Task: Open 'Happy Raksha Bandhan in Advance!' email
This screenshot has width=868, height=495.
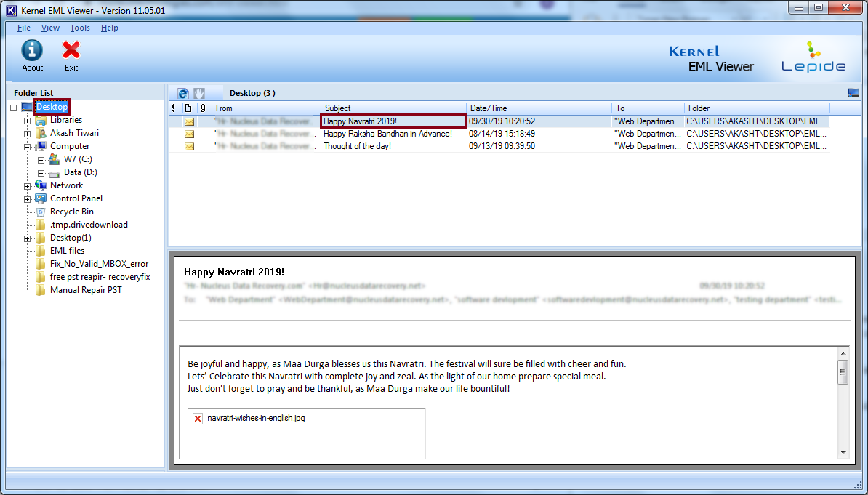Action: point(387,134)
